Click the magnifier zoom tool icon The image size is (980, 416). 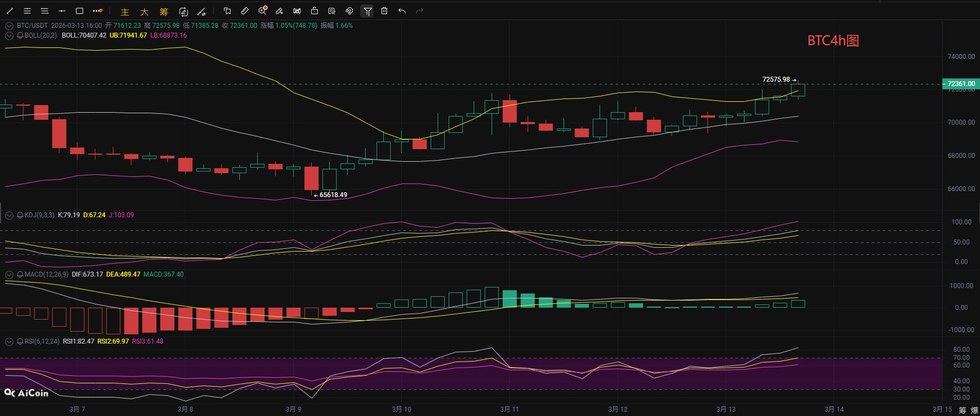point(262,11)
